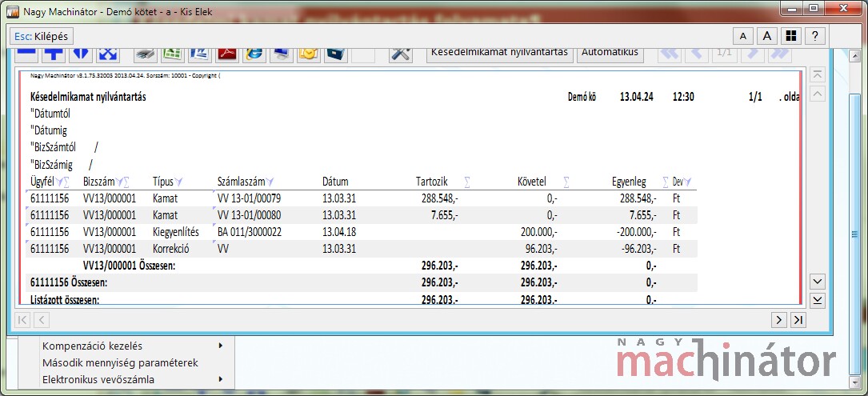Click 61111156 Összesen total row

point(362,283)
